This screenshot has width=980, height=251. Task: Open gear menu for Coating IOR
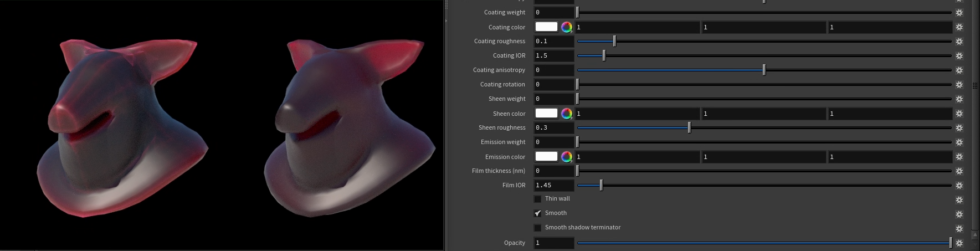tap(960, 56)
